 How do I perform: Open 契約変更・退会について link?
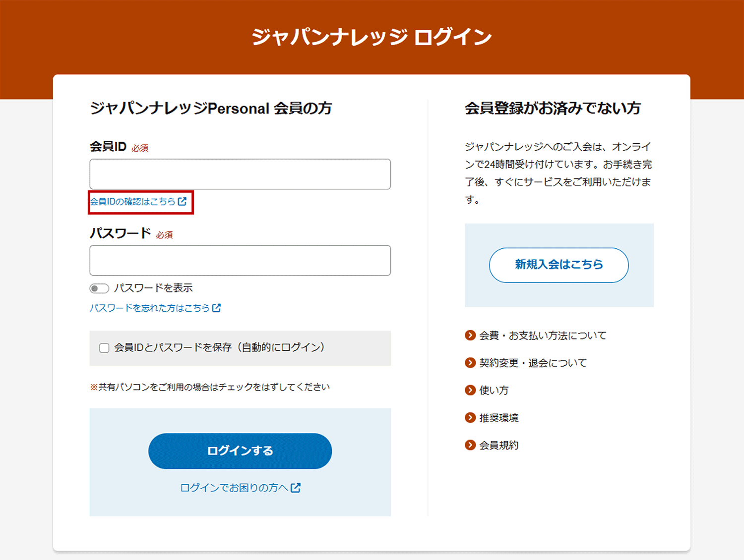533,363
